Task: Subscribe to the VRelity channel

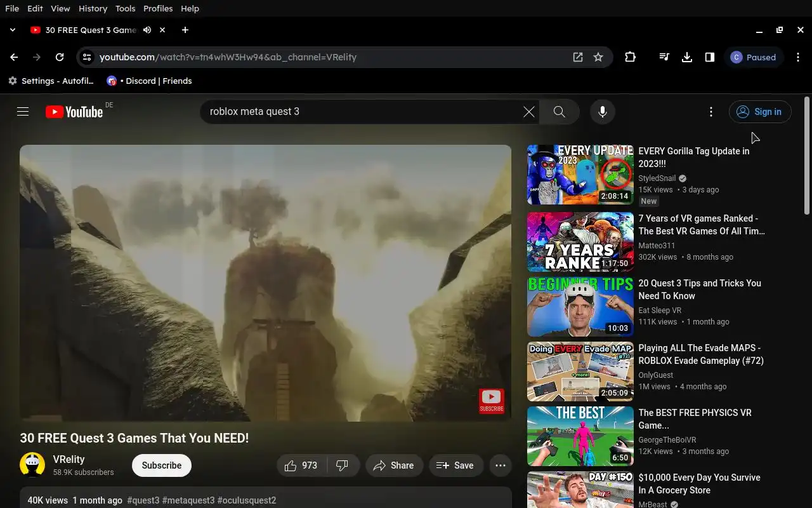Action: [162, 465]
